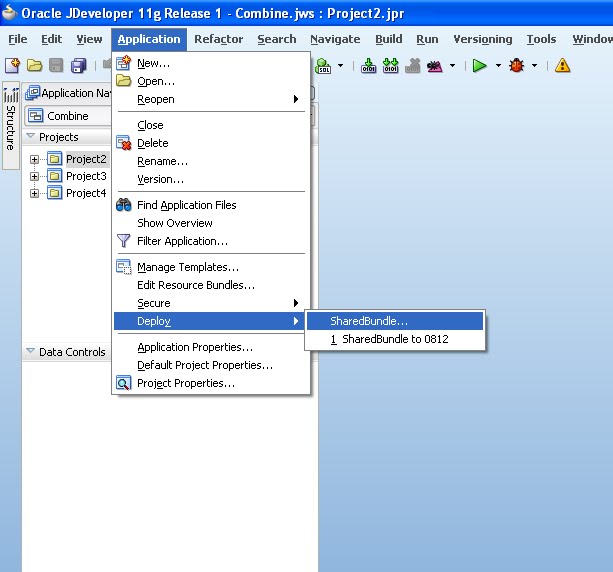Expand the Secure submenu

point(210,303)
